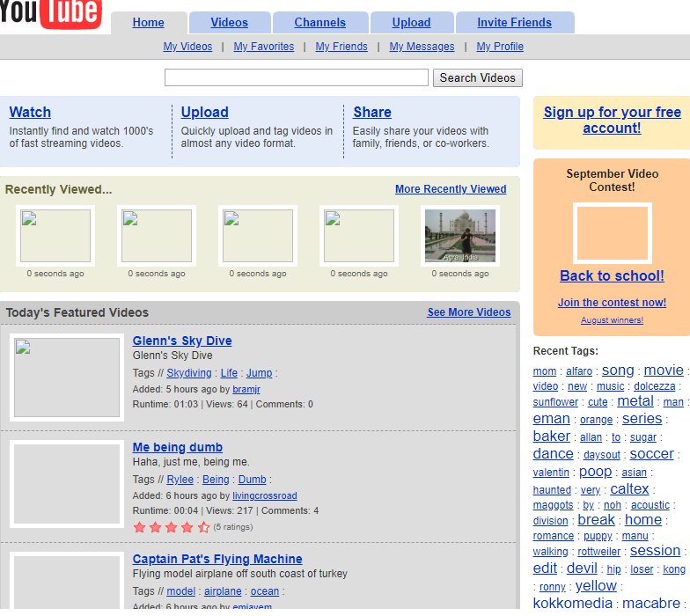Select the Skydiving tag

[x=189, y=373]
